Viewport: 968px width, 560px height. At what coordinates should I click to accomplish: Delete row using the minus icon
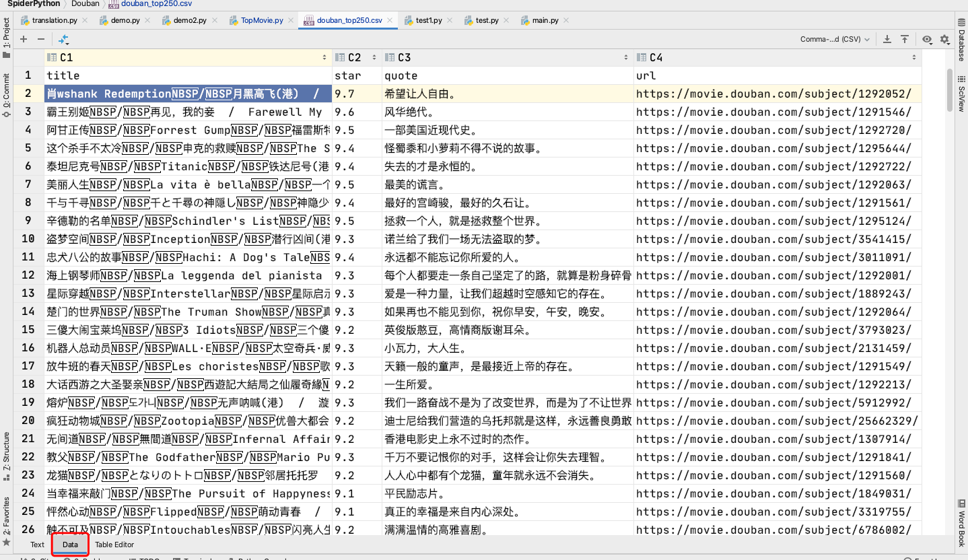pyautogui.click(x=41, y=40)
